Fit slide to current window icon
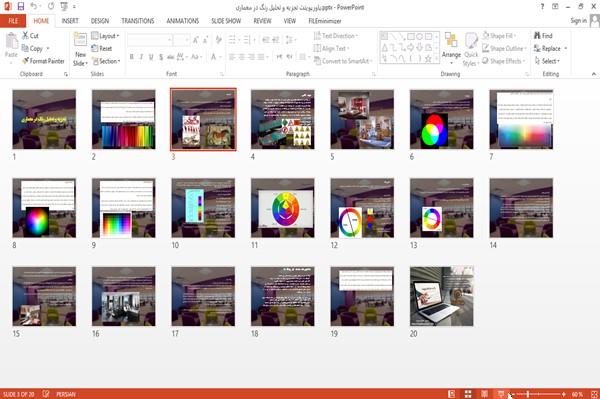The height and width of the screenshot is (399, 600). [594, 394]
